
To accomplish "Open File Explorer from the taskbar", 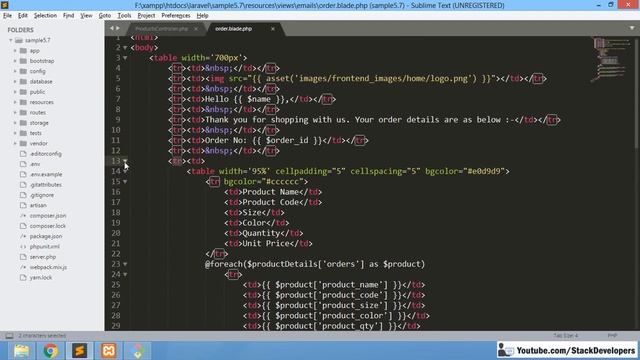I will pyautogui.click(x=21, y=351).
